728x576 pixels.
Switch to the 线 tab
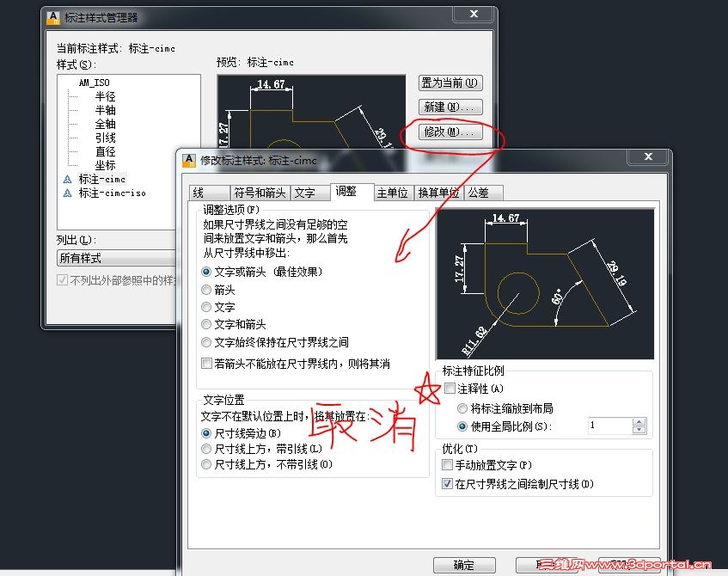pyautogui.click(x=210, y=193)
